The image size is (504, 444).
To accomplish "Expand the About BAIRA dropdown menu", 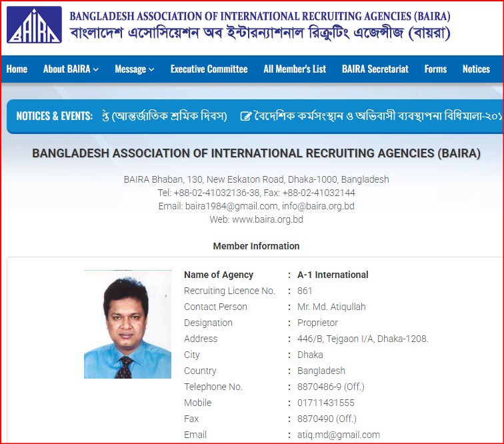I will tap(71, 69).
